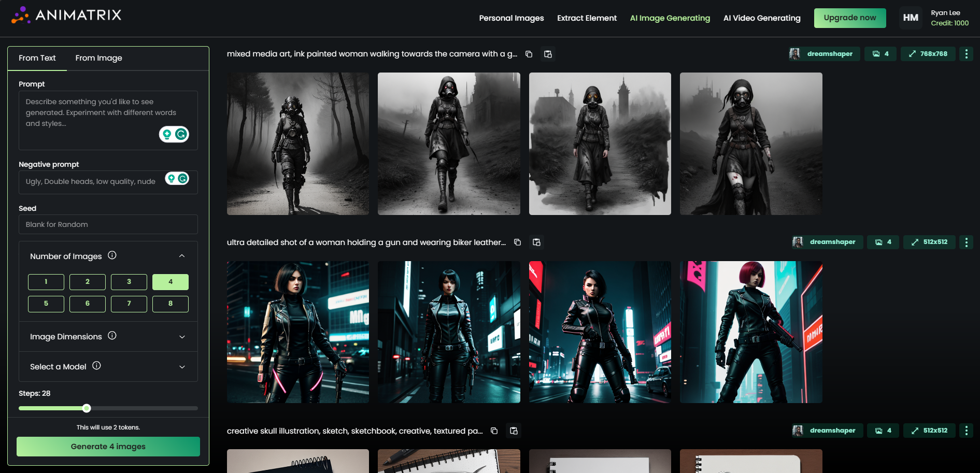
Task: Click image count badge on the ultra detailed row
Action: (x=883, y=242)
